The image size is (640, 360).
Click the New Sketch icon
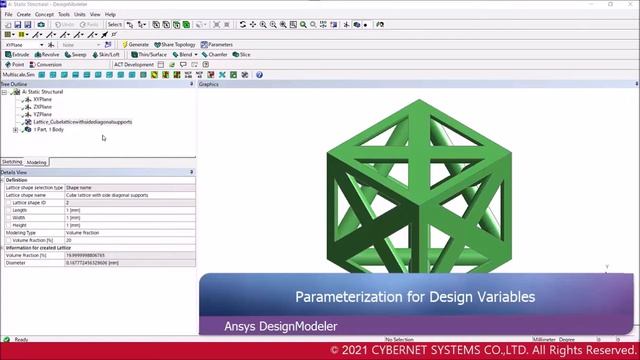click(x=108, y=44)
